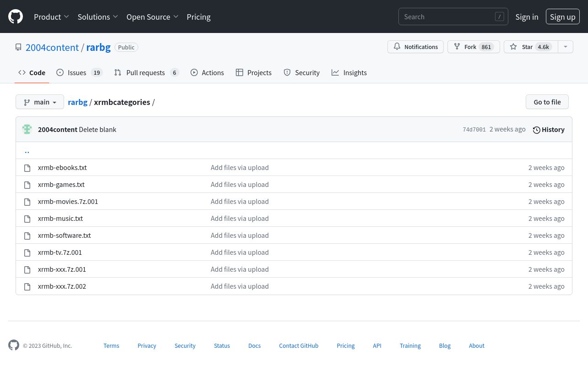588x373 pixels.
Task: Click the footer Terms link
Action: coord(111,346)
